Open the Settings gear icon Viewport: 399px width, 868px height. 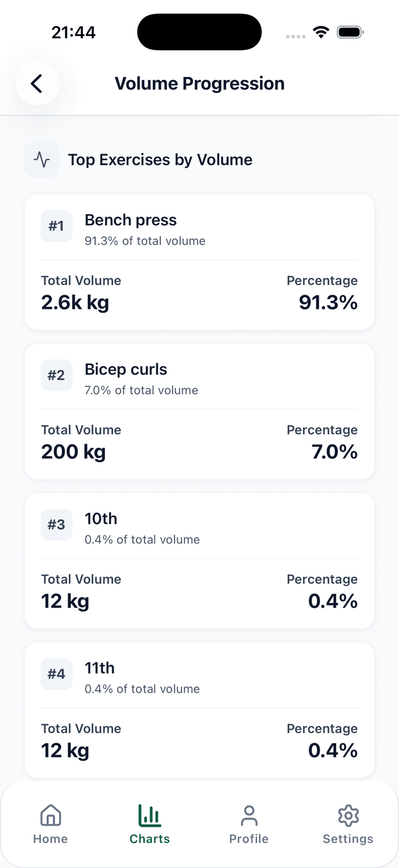pyautogui.click(x=348, y=814)
